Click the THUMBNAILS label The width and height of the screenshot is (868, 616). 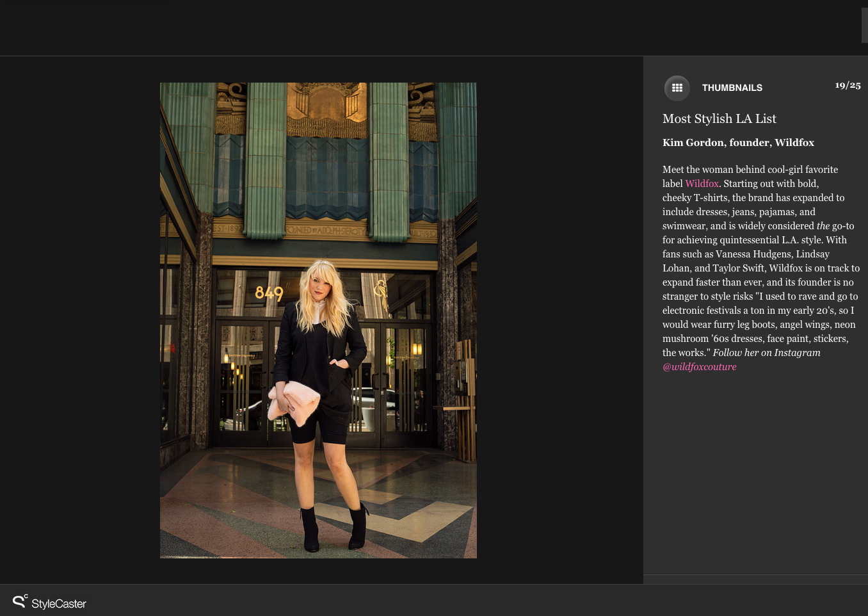coord(732,88)
